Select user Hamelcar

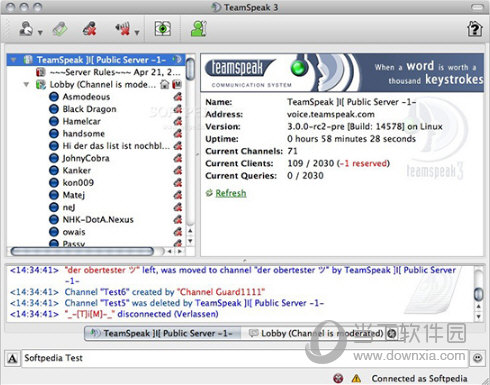point(82,121)
